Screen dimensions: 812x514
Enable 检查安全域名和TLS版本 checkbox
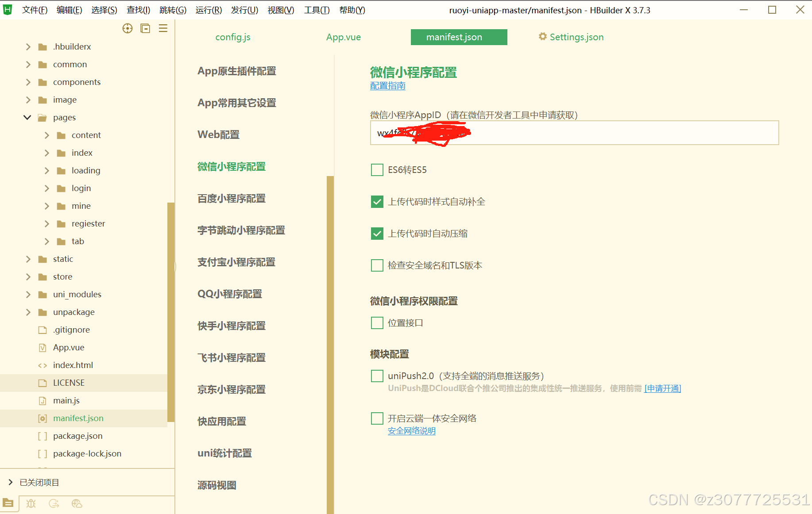(x=377, y=265)
